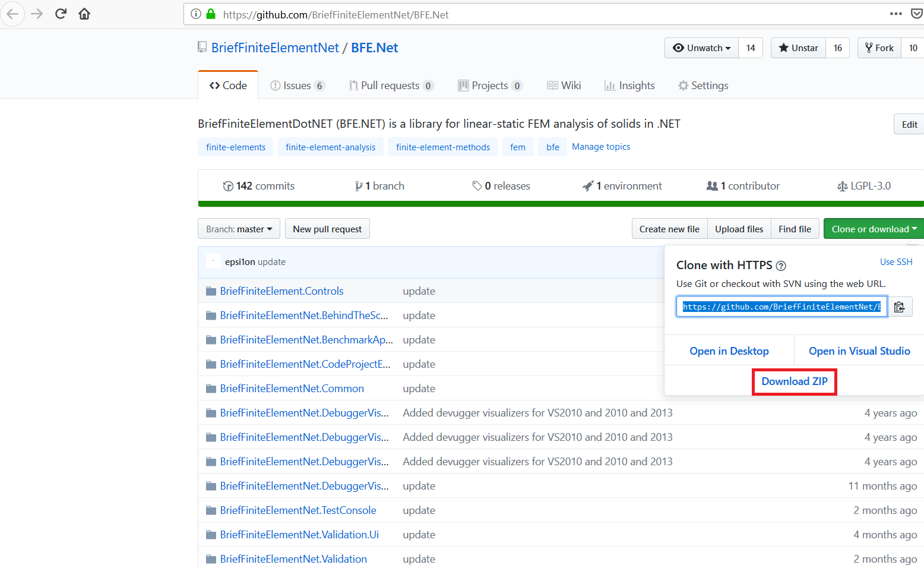Switch cloning method via Use SSH
Image resolution: width=924 pixels, height=568 pixels.
[x=896, y=262]
